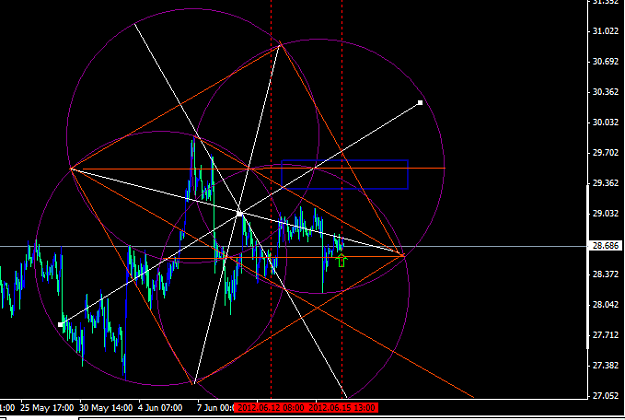625x420 pixels.
Task: Click the 29.362 price scale value
Action: pos(605,183)
